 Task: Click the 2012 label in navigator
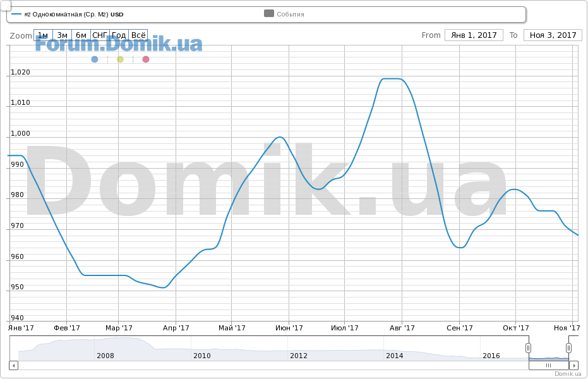(x=299, y=356)
